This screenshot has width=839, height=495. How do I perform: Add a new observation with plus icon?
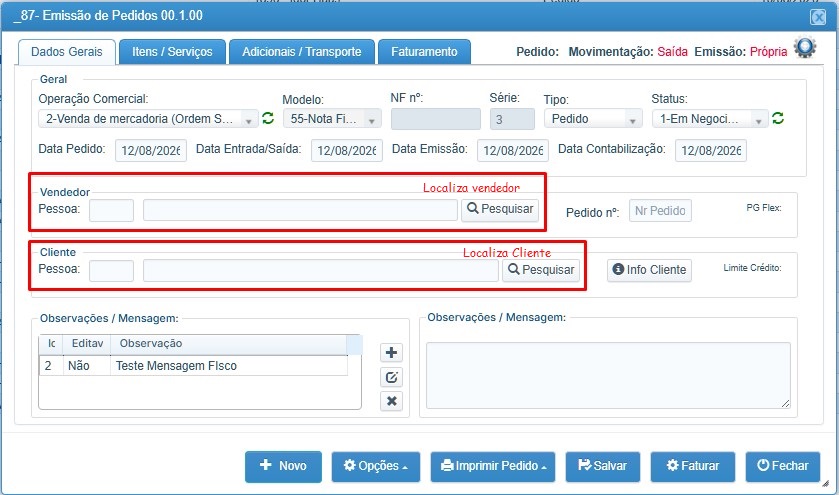tap(391, 353)
